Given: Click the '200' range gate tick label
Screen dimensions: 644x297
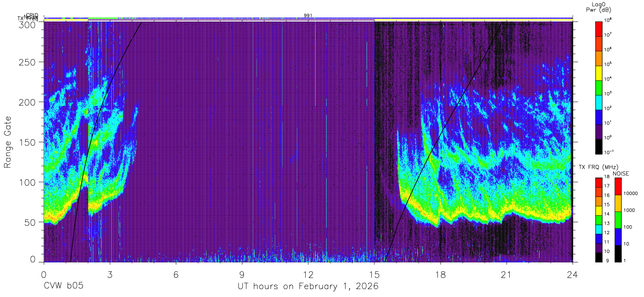Looking at the screenshot, I should coord(28,102).
